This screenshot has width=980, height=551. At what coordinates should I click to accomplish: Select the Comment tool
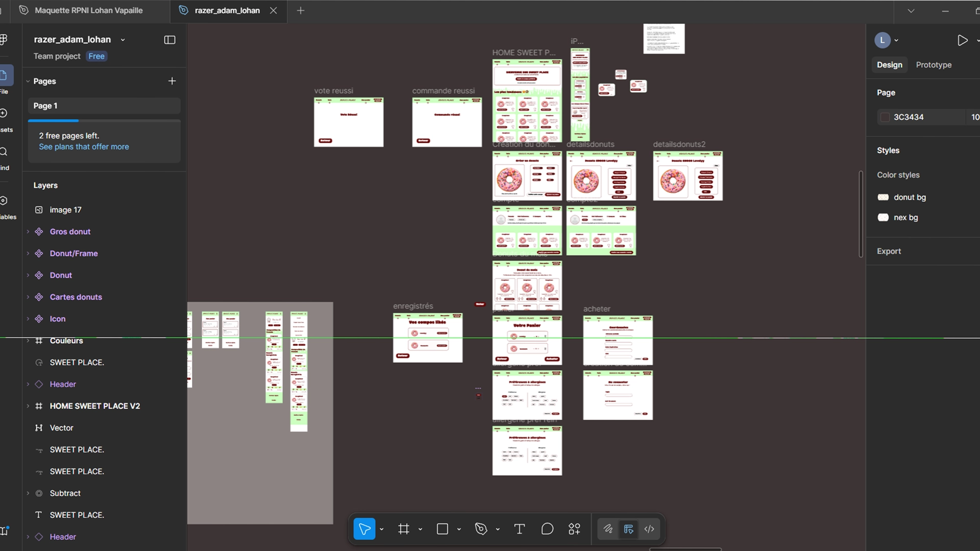coord(547,529)
